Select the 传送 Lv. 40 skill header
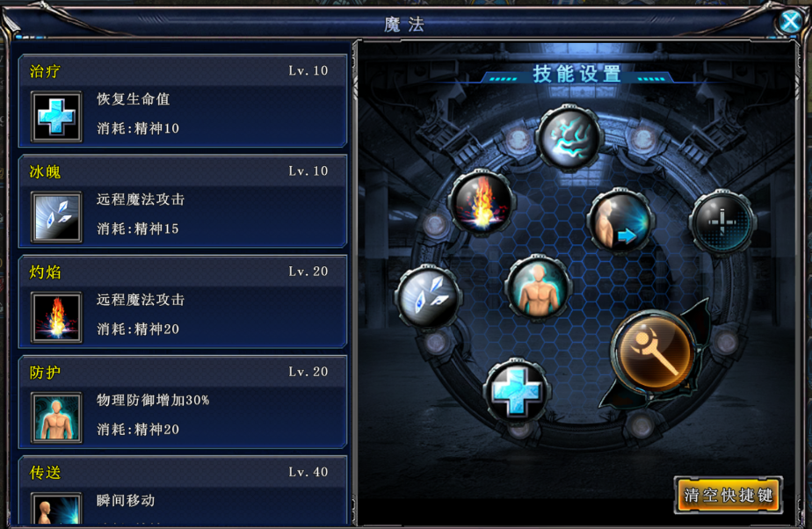This screenshot has height=529, width=812. [x=182, y=473]
